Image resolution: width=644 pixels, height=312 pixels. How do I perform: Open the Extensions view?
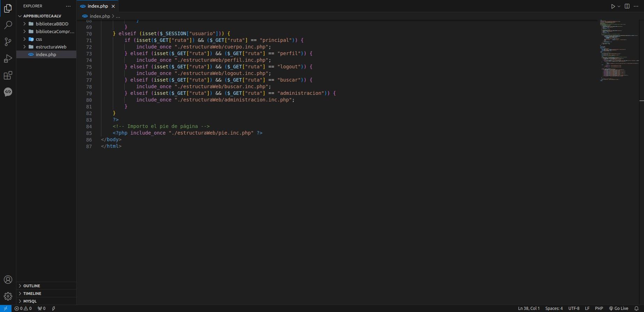click(x=8, y=75)
